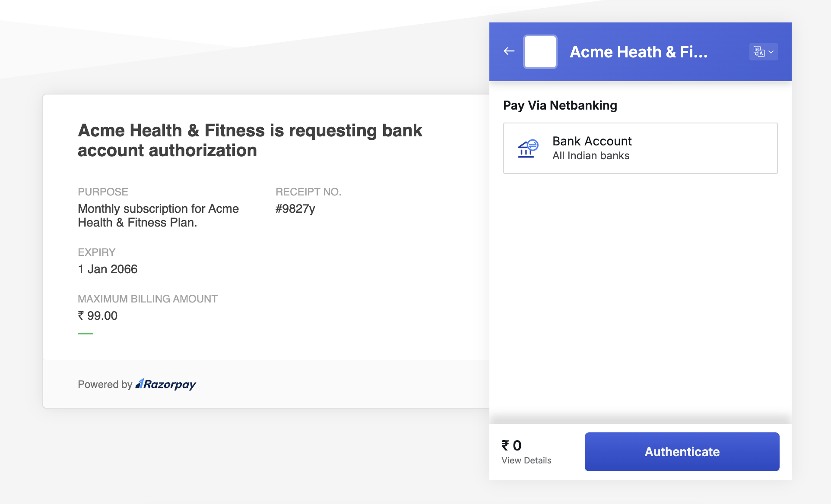
Task: Click the green progress line under ₹99.00
Action: 86,333
